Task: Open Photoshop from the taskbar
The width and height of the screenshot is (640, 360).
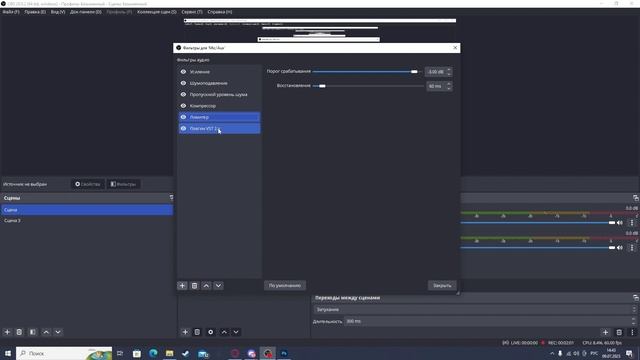Action: point(284,353)
